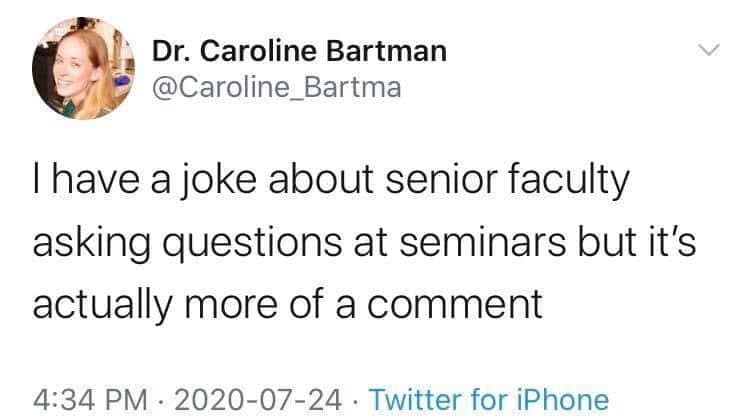Visit the @Caroline_Bartma handle
Viewport: 750px width, 419px height.
coord(276,87)
